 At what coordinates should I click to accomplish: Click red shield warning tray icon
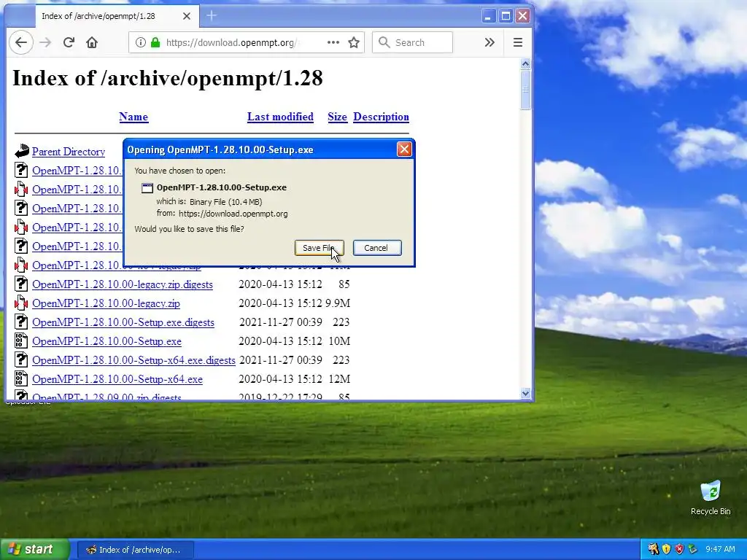click(x=679, y=550)
